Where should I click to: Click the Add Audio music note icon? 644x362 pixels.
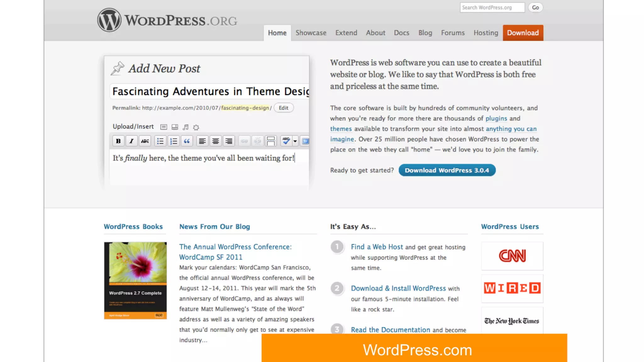pyautogui.click(x=186, y=127)
